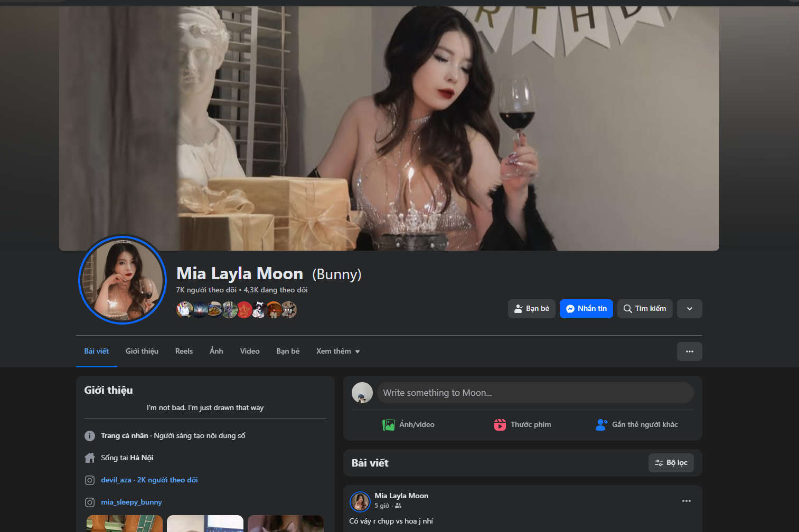The height and width of the screenshot is (532, 799).
Task: Go to the Video tab
Action: click(x=250, y=351)
